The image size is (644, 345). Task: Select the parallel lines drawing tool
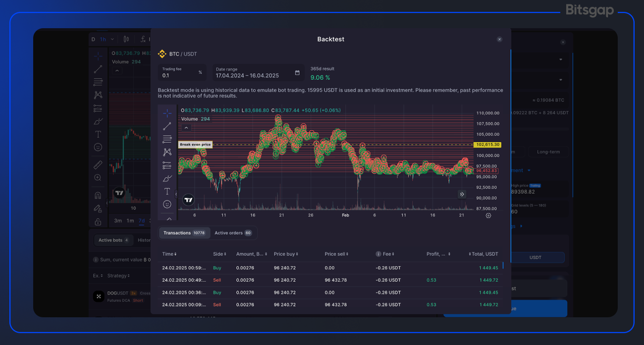[167, 139]
